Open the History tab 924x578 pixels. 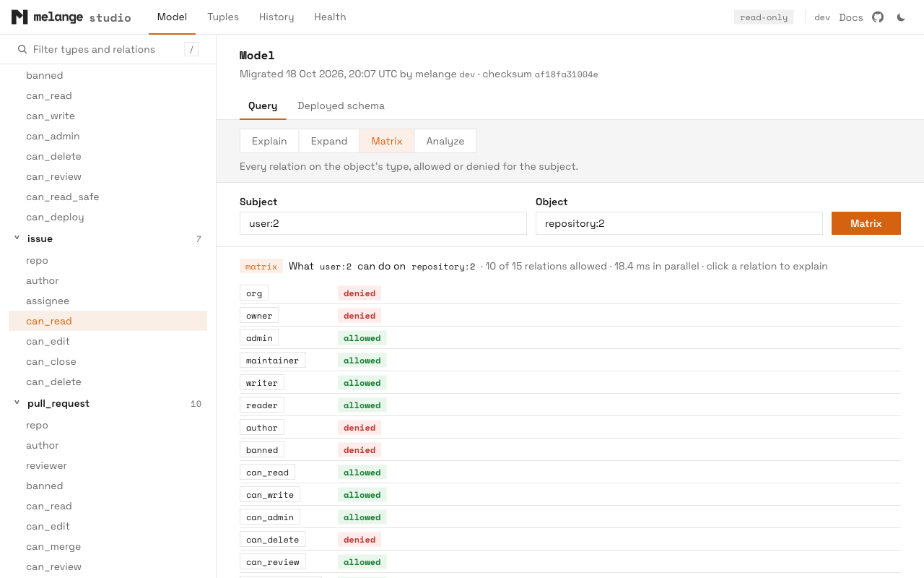(x=276, y=17)
